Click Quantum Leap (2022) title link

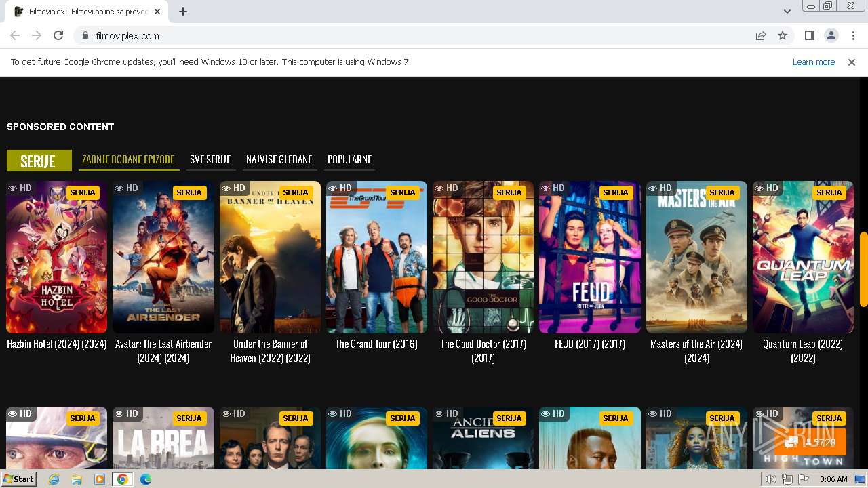(803, 351)
